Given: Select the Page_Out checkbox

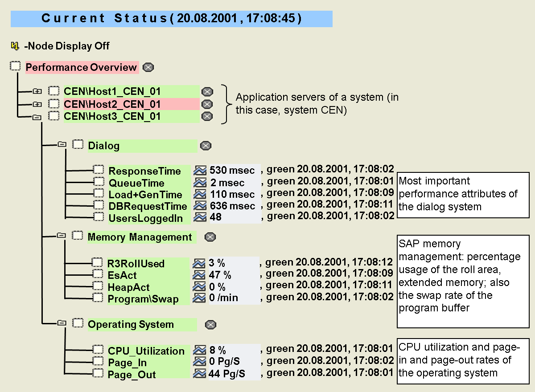Looking at the screenshot, I should [98, 374].
